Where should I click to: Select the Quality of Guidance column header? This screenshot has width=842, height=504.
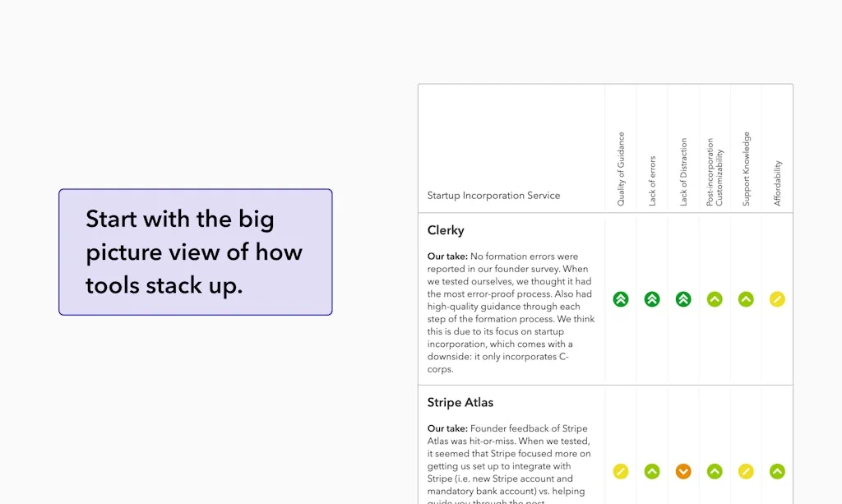[x=621, y=169]
